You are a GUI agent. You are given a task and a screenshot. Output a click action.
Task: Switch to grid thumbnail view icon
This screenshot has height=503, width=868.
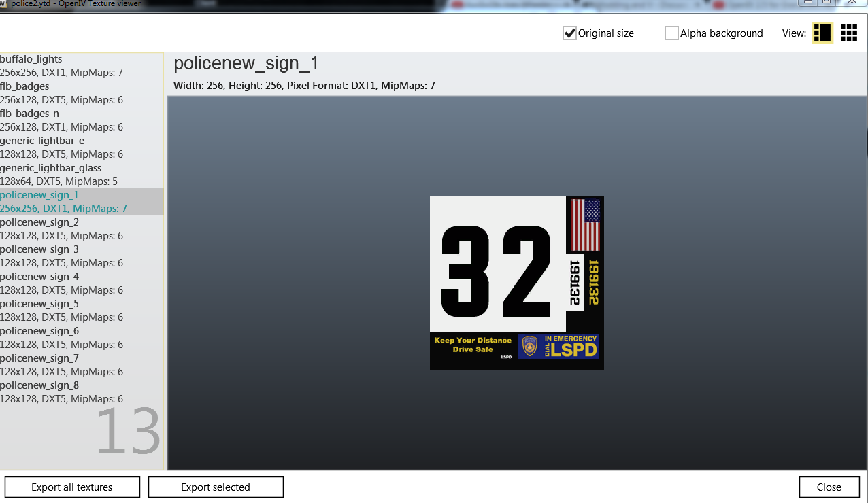tap(849, 33)
